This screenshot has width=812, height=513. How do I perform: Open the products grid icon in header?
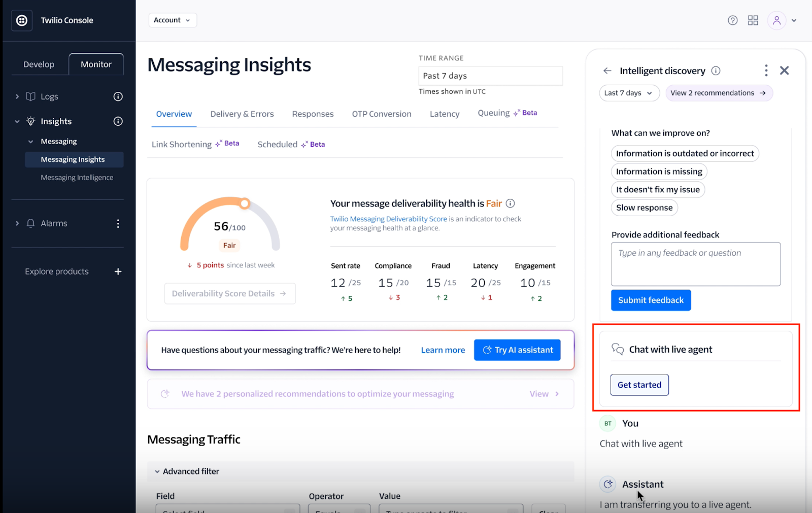point(753,20)
